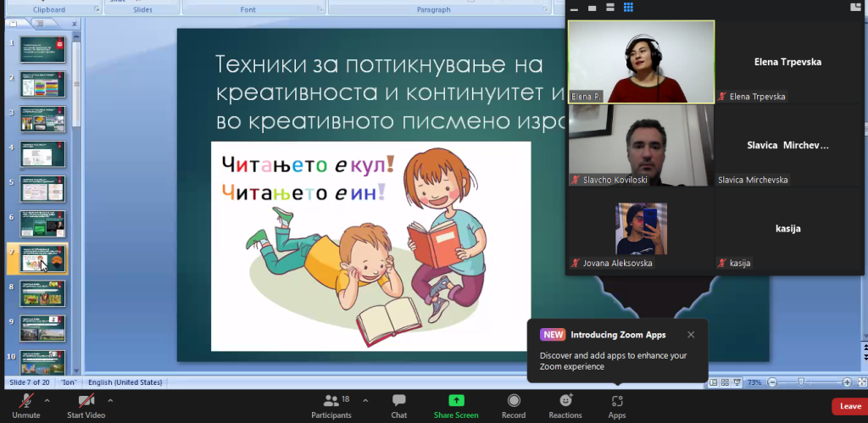Screen dimensions: 868x423
Task: Start recording with the Record button
Action: pos(513,404)
